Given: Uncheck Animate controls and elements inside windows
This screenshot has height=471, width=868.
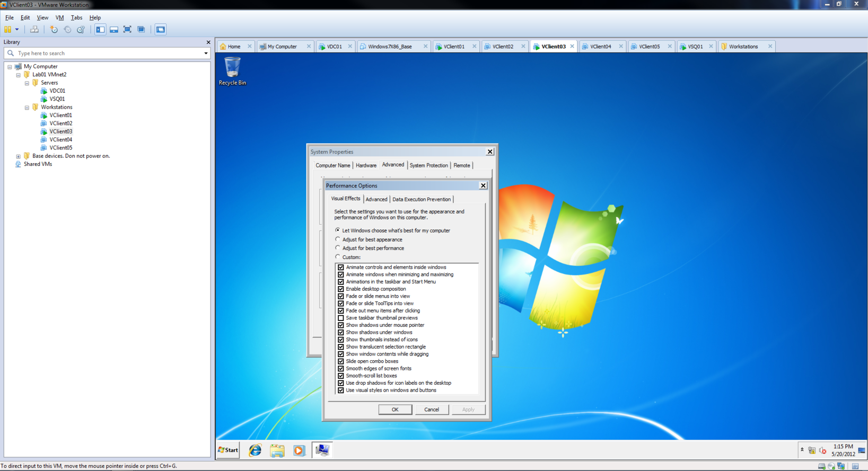Looking at the screenshot, I should [341, 268].
